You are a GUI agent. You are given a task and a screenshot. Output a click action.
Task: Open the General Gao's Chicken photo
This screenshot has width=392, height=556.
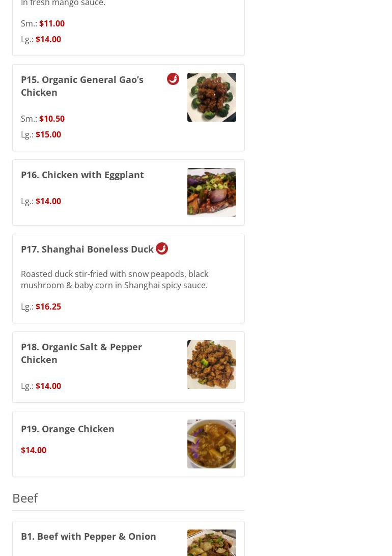211,97
